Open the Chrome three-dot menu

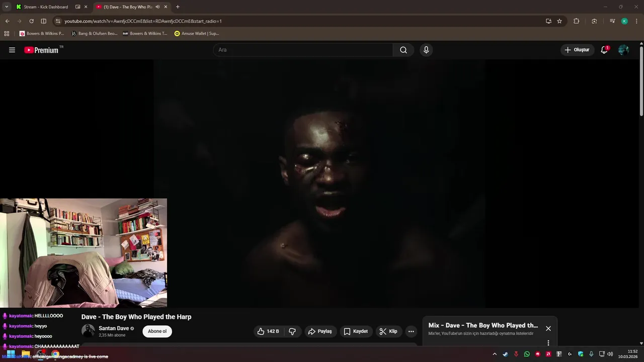(636, 21)
